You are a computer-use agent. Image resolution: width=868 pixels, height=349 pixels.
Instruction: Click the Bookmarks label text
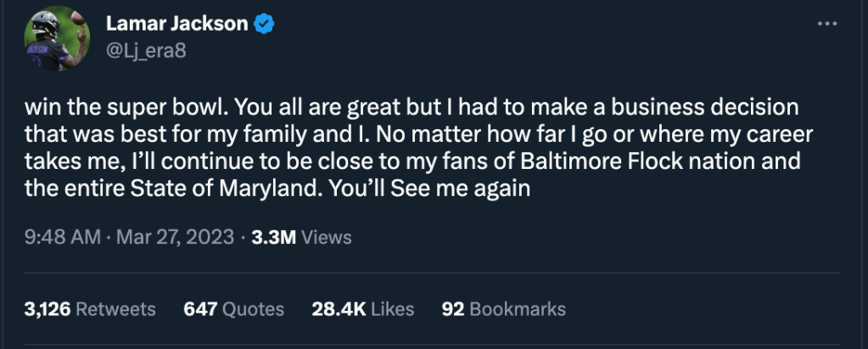[517, 309]
